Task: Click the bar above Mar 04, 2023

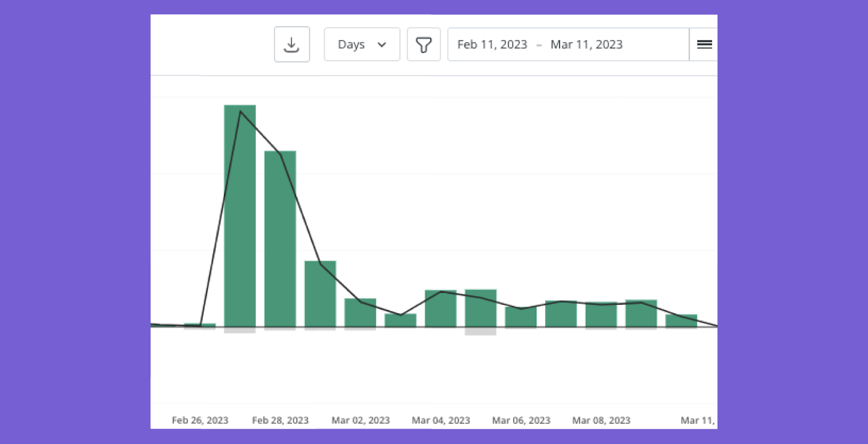Action: [x=441, y=308]
